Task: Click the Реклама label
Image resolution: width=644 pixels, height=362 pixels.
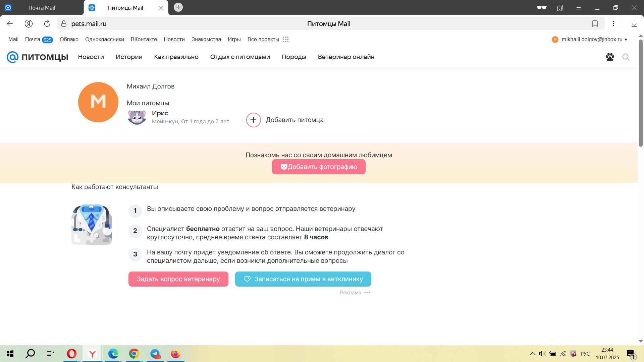Action: pyautogui.click(x=351, y=293)
